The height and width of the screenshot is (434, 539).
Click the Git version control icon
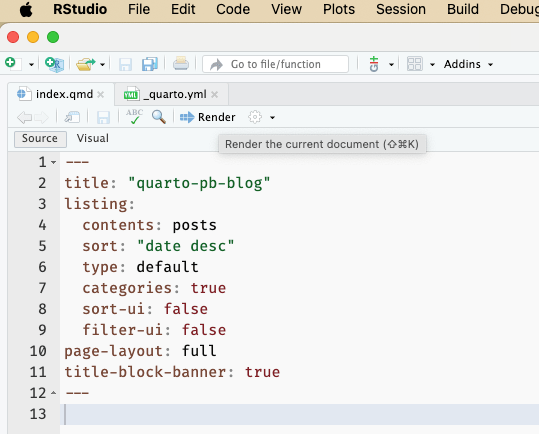click(374, 64)
